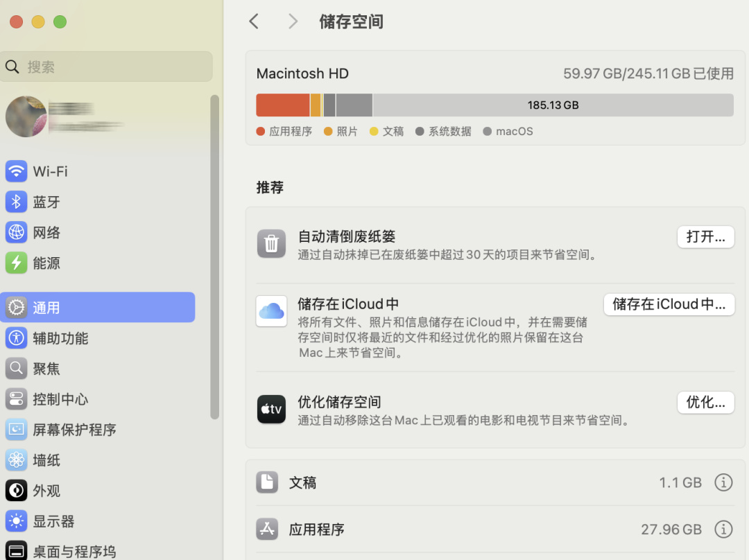
Task: Click the red Applications segment in storage bar
Action: [x=282, y=105]
